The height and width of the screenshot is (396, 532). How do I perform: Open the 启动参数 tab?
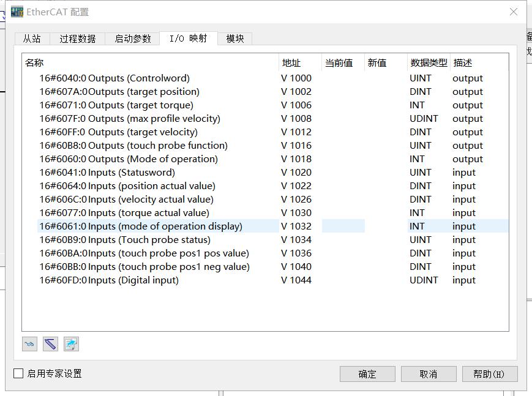click(133, 39)
